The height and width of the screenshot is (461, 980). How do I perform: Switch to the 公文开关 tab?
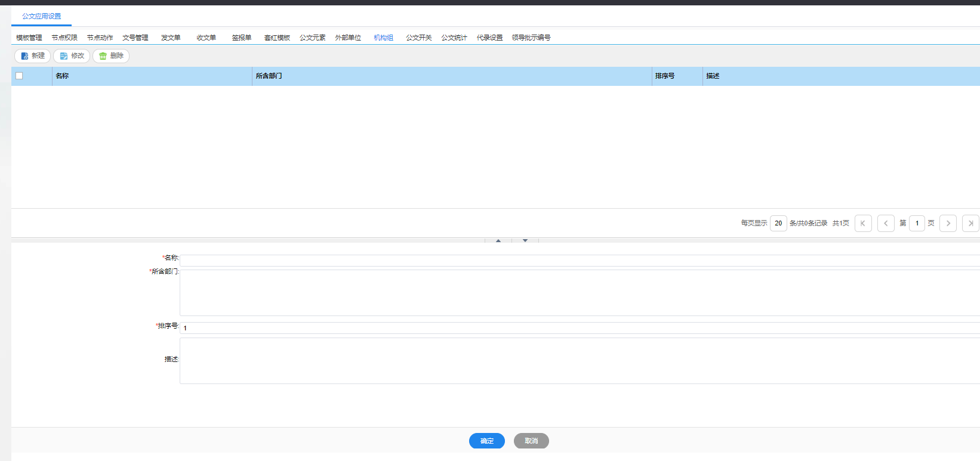[x=418, y=38]
